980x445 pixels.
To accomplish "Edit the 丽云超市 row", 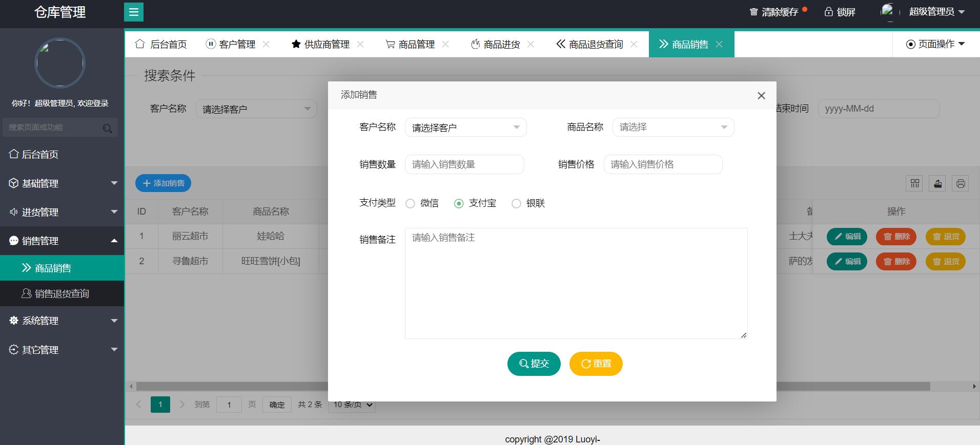I will click(x=847, y=236).
